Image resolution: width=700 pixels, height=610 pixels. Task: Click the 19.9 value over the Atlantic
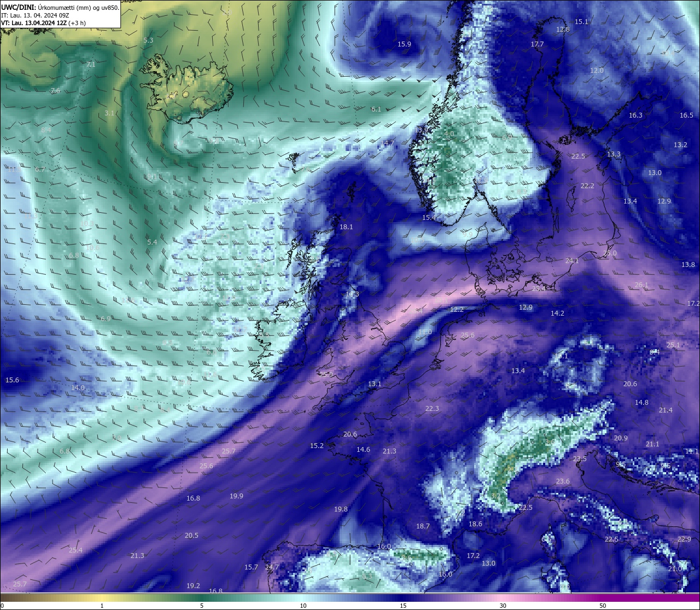(x=236, y=496)
